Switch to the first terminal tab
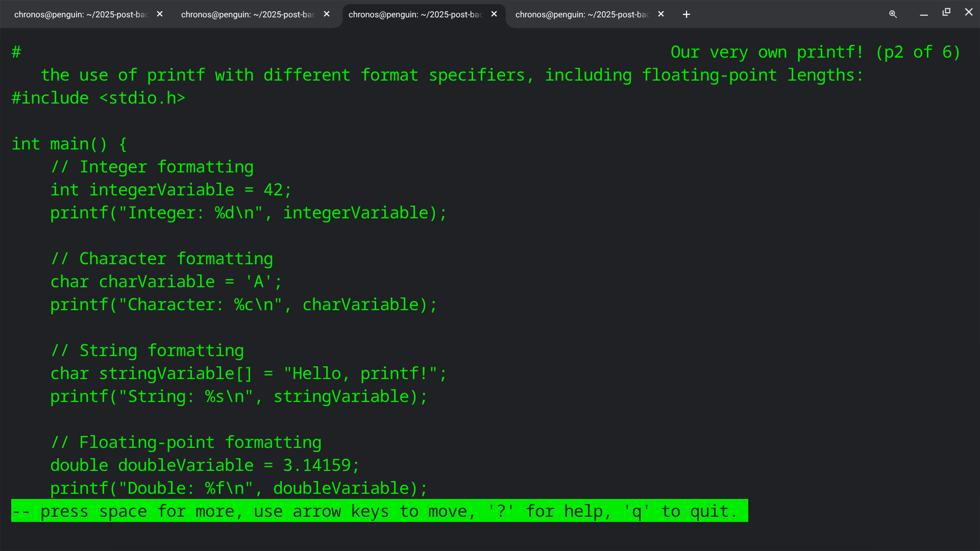The height and width of the screenshot is (551, 980). (x=81, y=14)
